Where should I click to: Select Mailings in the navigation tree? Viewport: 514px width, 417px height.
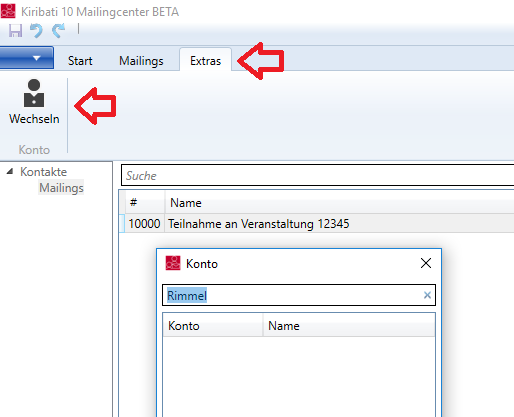tap(61, 188)
